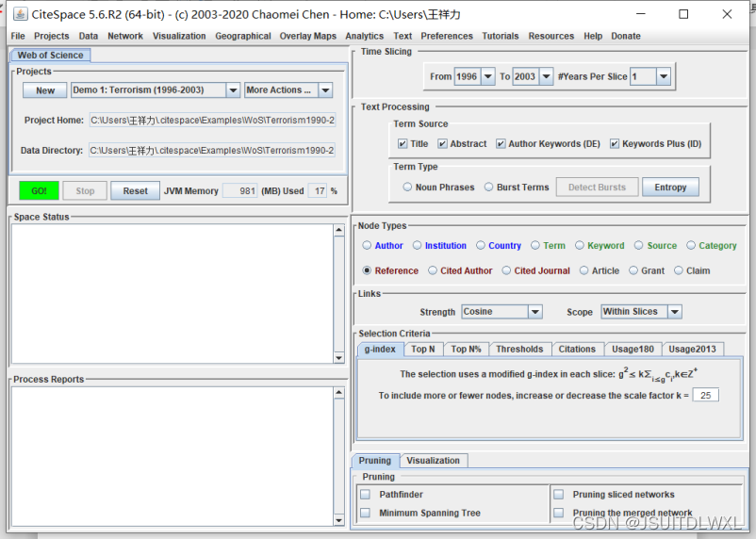Toggle the Title term source checkbox

pos(403,143)
